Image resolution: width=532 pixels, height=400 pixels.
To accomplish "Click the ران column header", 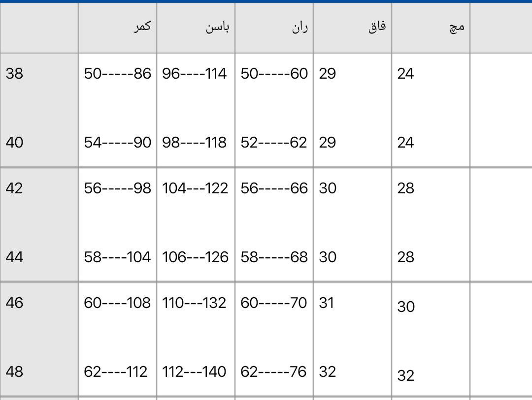I will [299, 27].
